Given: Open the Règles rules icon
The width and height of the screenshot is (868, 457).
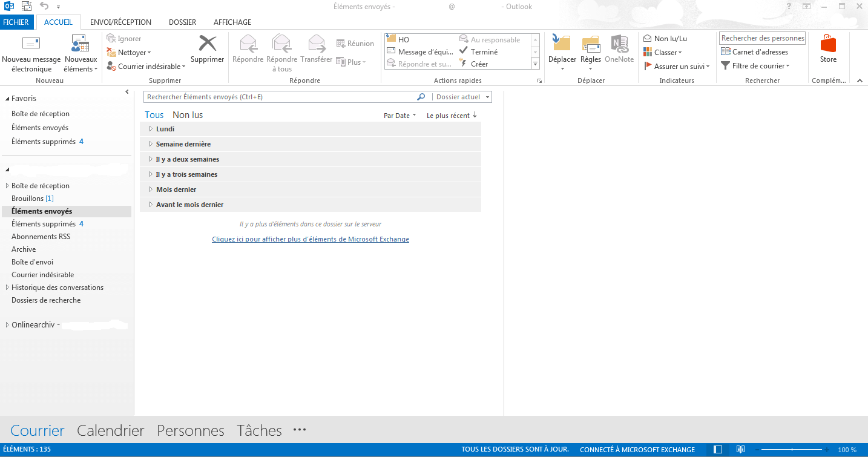Looking at the screenshot, I should (590, 44).
